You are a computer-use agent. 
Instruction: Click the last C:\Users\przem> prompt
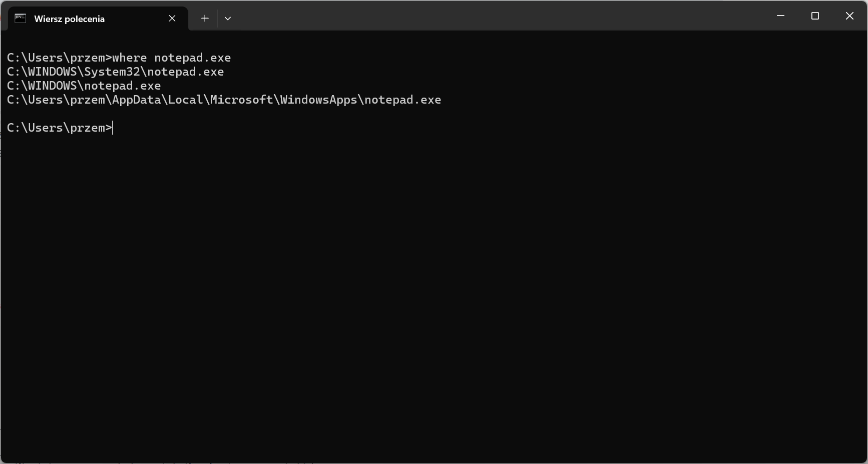click(x=59, y=128)
